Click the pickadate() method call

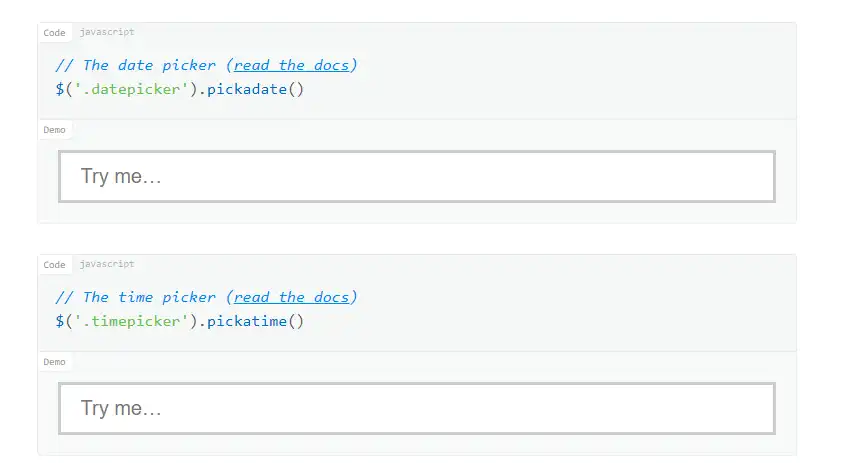point(254,90)
